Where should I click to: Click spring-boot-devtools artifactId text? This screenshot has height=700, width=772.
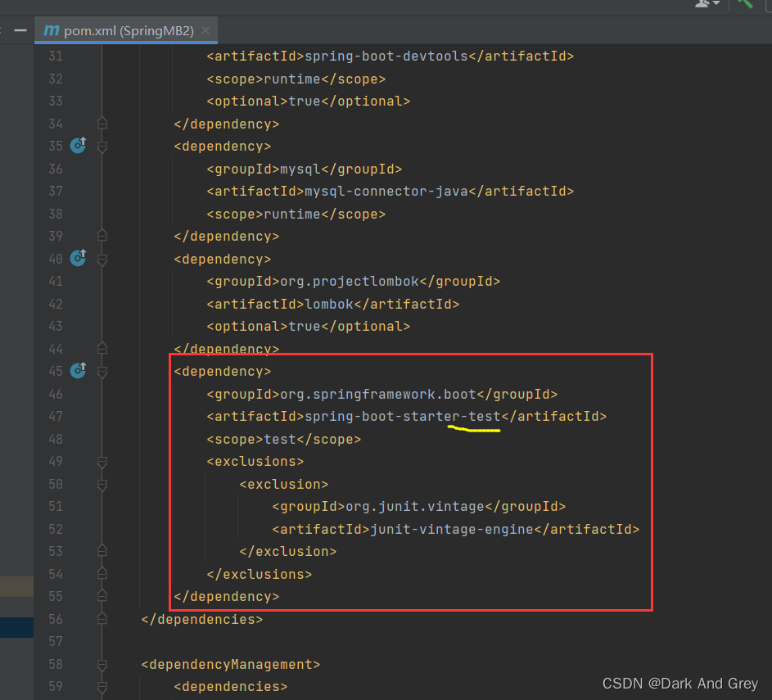pos(386,56)
